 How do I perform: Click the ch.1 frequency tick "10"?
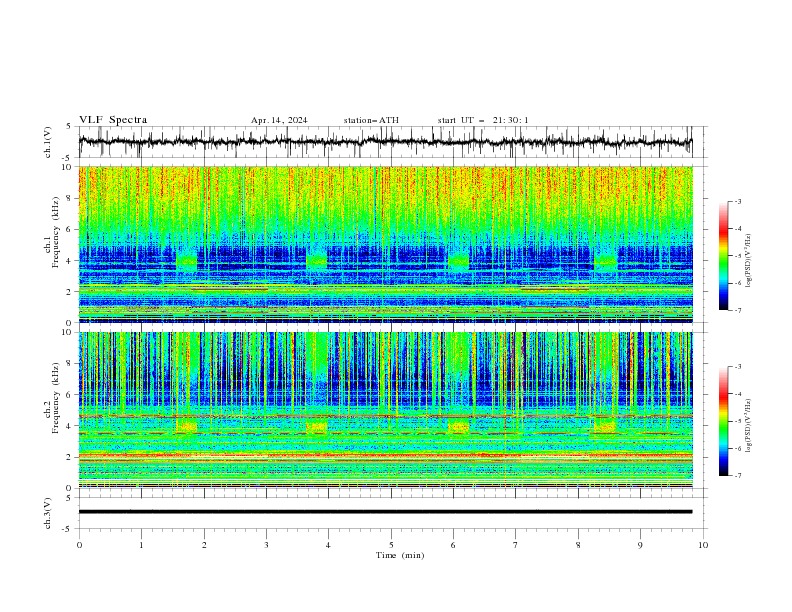coord(66,167)
